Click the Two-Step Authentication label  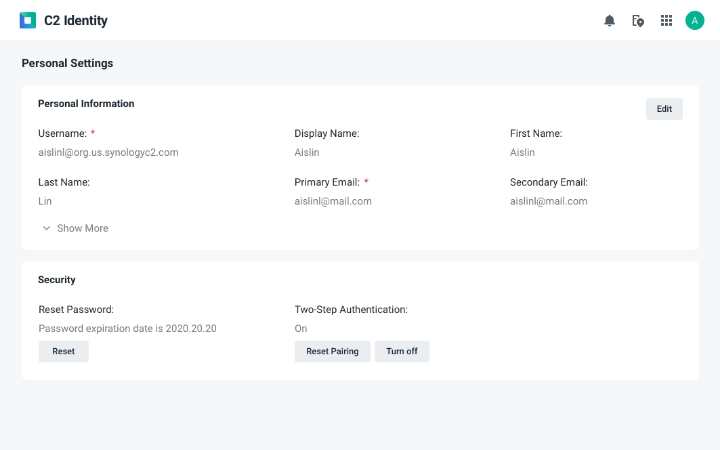pos(351,309)
